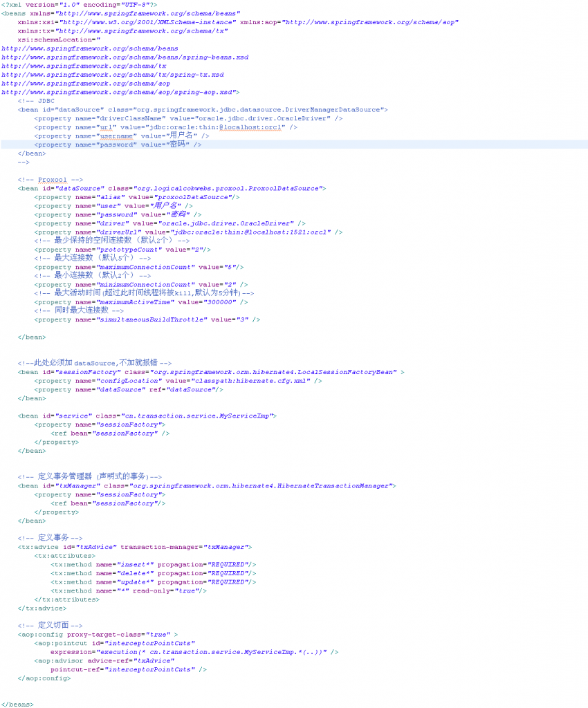
Task: Click the pointcut-ref interceptorPointCuts line
Action: coord(129,669)
